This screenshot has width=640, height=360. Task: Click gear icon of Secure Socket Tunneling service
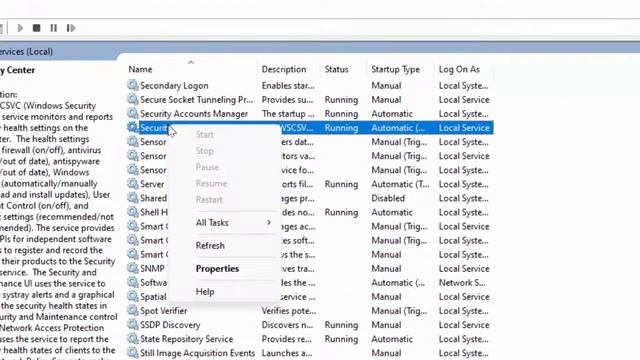[132, 99]
